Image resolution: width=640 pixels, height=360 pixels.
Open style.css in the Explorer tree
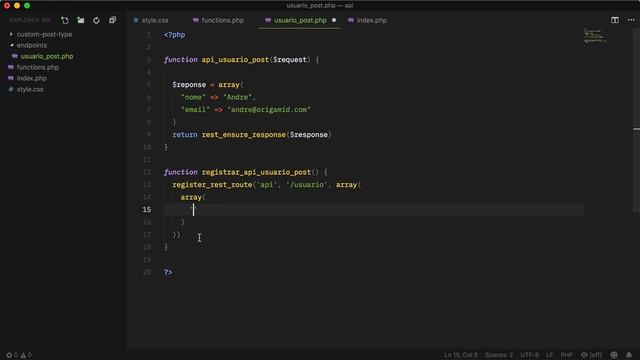(30, 89)
